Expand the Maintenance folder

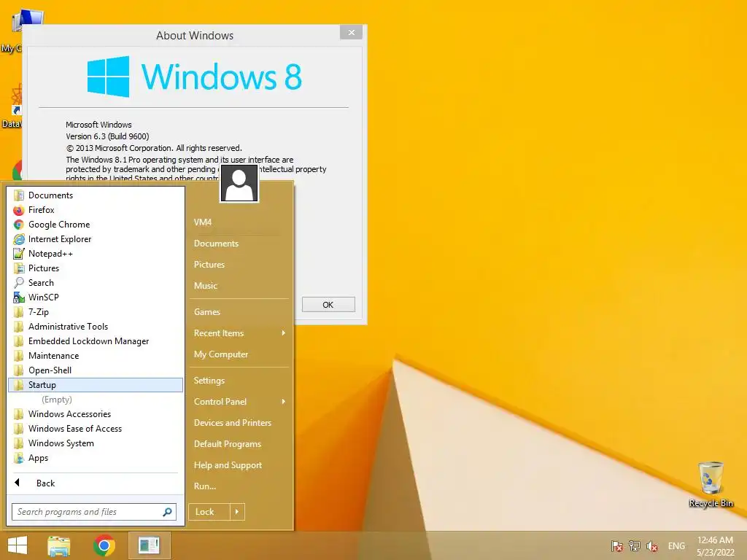pos(96,356)
